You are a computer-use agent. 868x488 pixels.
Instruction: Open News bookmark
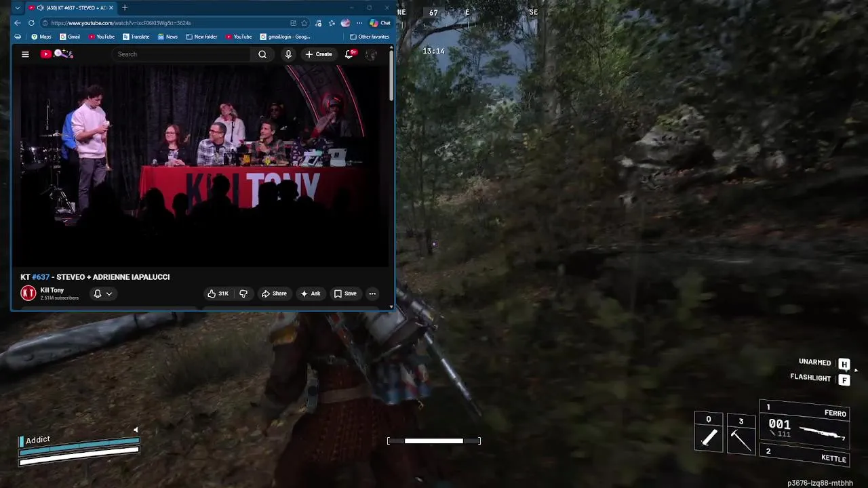pyautogui.click(x=167, y=37)
